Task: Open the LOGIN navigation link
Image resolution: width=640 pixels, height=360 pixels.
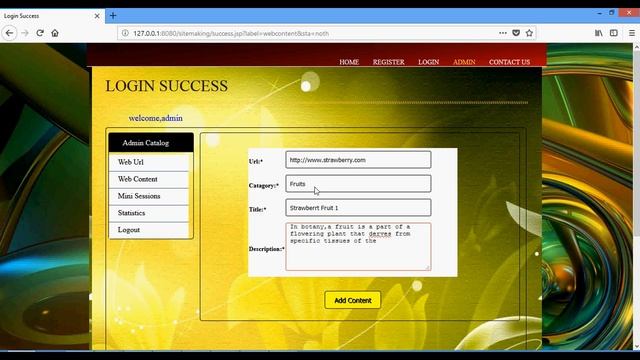Action: point(429,62)
